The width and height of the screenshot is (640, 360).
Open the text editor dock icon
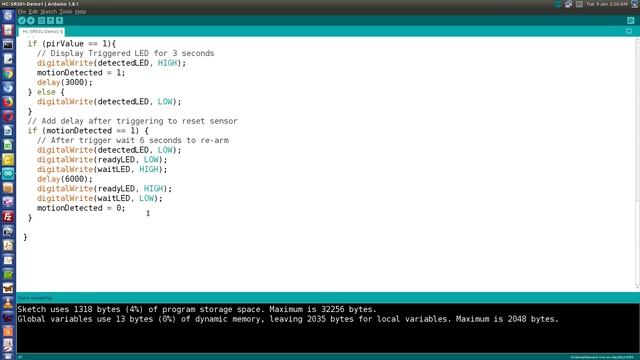coord(8,59)
